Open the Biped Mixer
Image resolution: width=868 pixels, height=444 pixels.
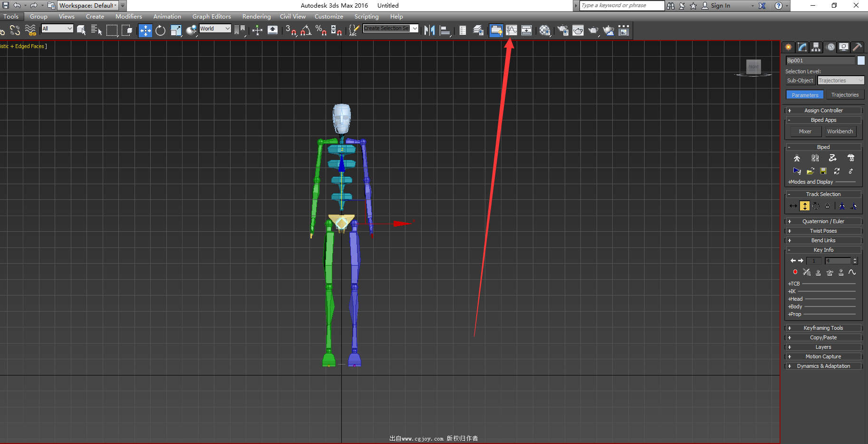click(x=805, y=131)
